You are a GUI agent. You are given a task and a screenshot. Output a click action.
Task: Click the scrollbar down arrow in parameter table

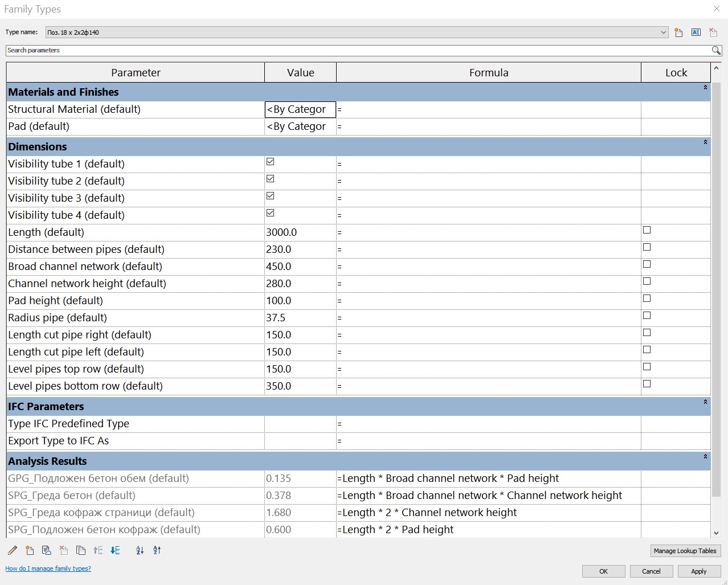716,533
